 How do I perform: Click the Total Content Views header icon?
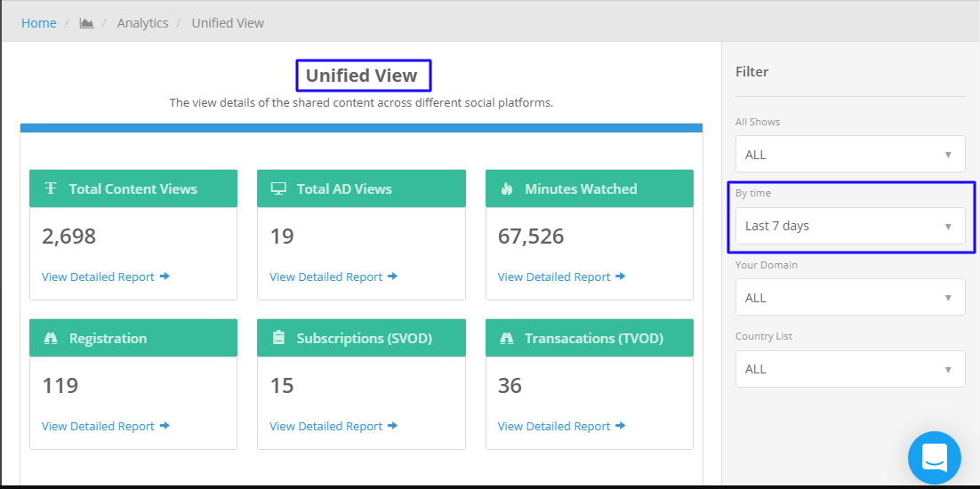[x=51, y=188]
